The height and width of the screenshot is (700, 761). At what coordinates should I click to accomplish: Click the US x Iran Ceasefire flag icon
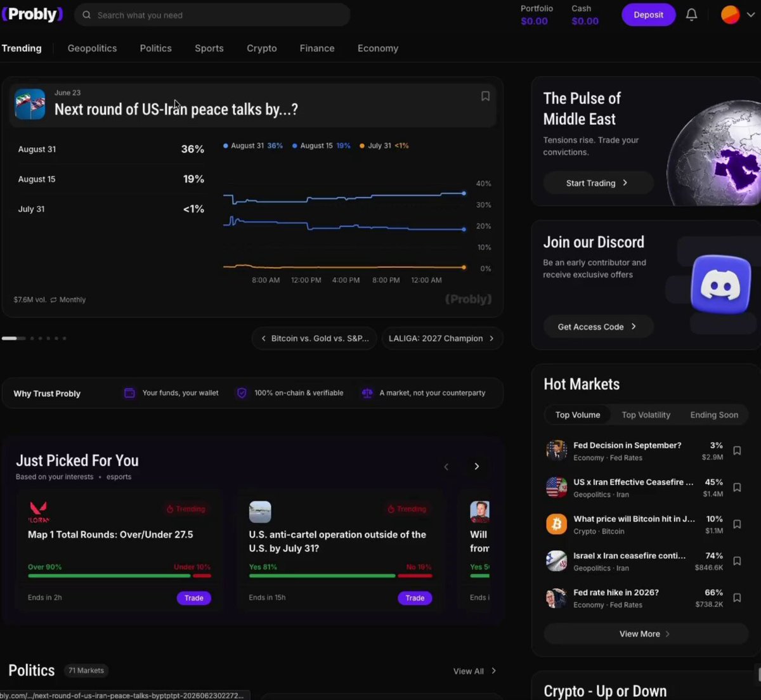[556, 488]
